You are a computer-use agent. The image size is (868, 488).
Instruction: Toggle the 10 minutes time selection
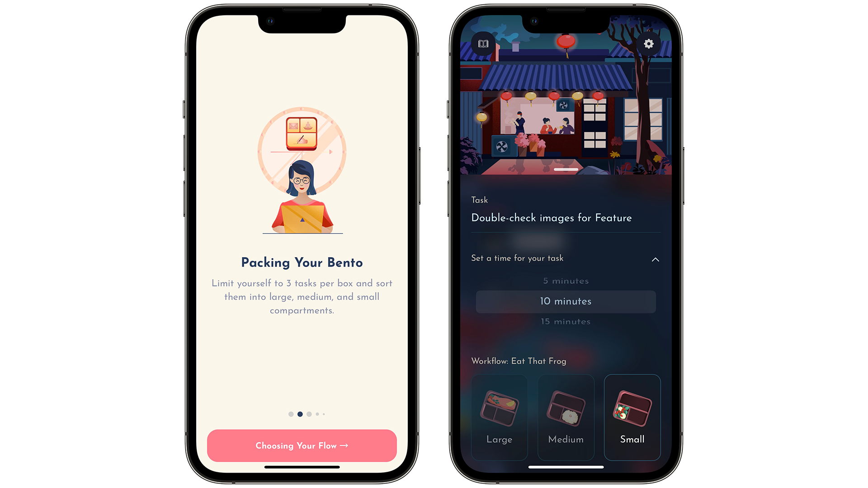click(x=566, y=301)
